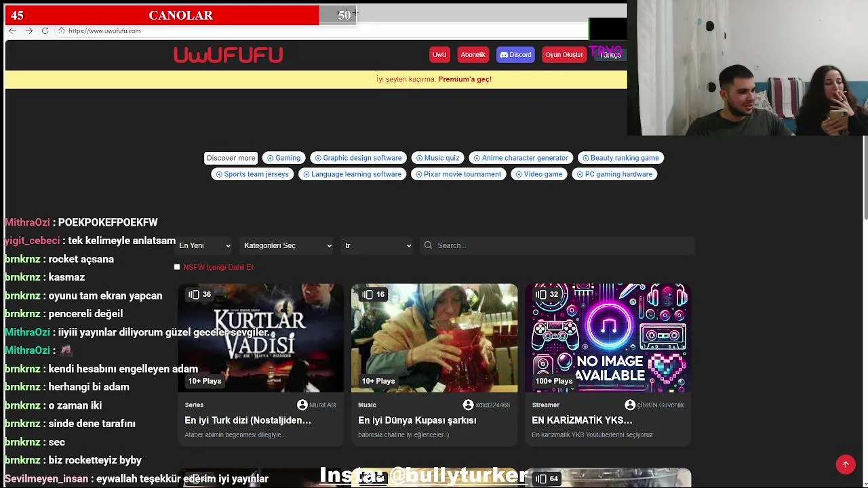Click the cards icon showing 16 items
This screenshot has width=868, height=488.
pyautogui.click(x=368, y=294)
